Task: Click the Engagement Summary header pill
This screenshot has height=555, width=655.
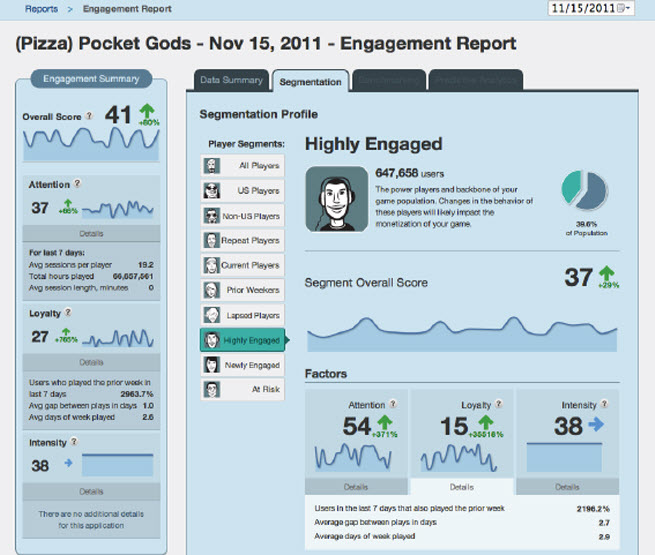Action: 91,79
